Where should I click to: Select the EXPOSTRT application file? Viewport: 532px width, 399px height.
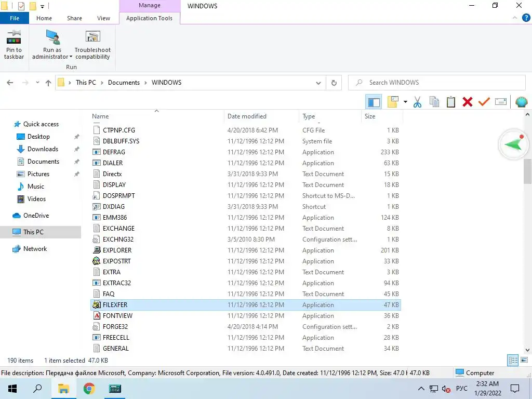pyautogui.click(x=246, y=261)
